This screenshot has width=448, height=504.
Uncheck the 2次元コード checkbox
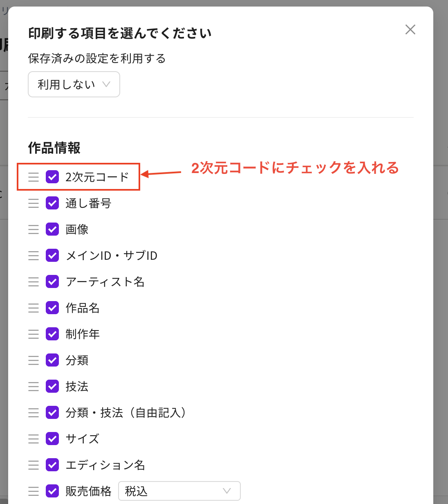pyautogui.click(x=52, y=177)
